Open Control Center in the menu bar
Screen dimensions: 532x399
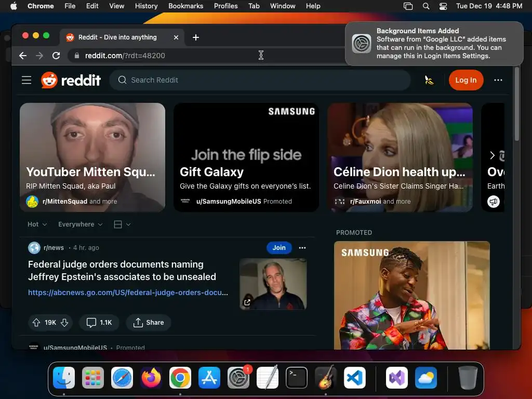(x=443, y=6)
